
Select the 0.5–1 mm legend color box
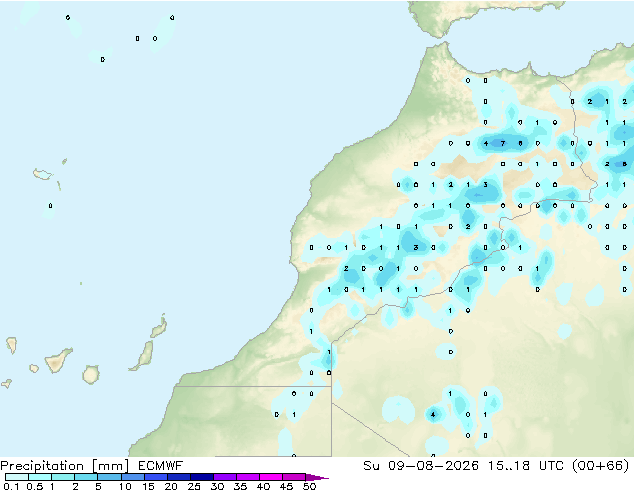[40, 477]
